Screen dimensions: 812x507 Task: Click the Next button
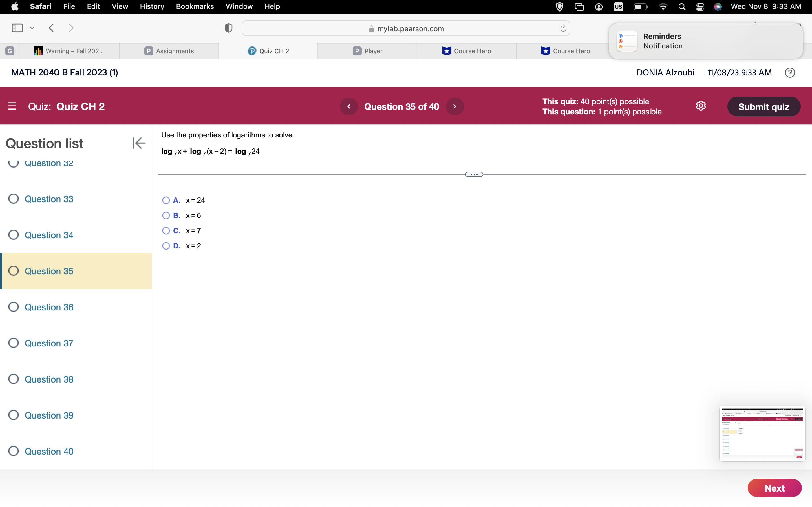click(x=774, y=488)
